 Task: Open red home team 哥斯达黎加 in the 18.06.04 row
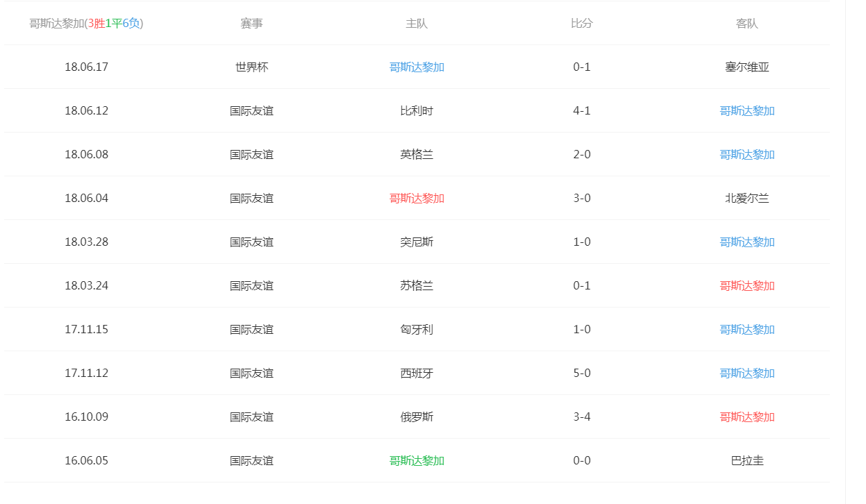click(x=417, y=199)
